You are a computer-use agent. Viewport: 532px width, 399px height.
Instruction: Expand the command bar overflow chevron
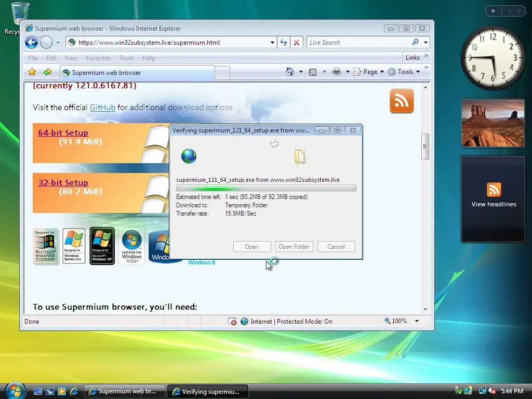[427, 68]
